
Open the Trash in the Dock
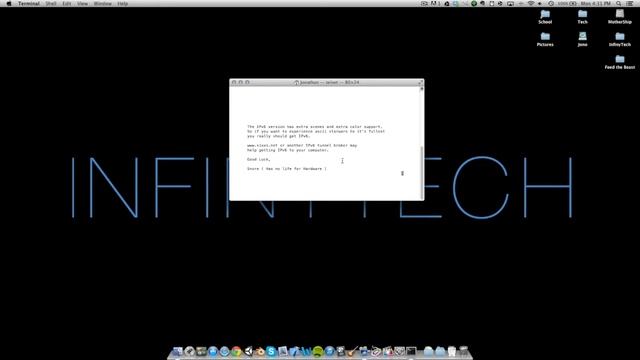point(463,351)
